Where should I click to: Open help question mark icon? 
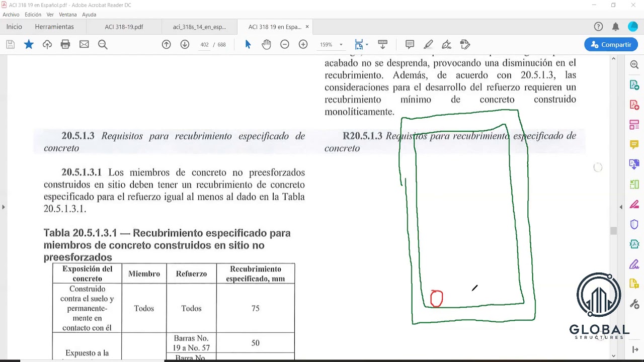(598, 27)
